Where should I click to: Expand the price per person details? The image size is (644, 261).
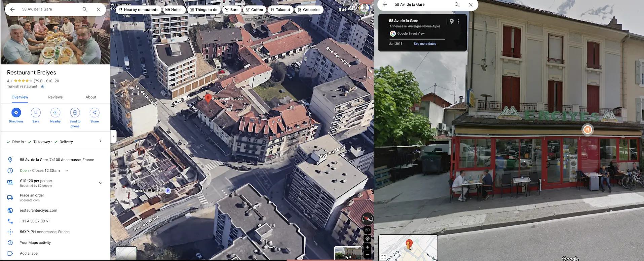pyautogui.click(x=100, y=183)
